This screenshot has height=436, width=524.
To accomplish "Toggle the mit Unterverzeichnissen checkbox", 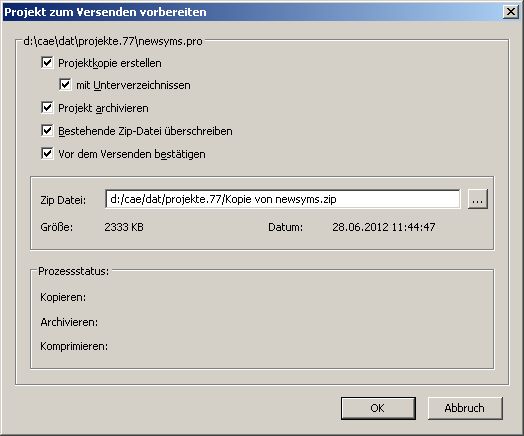I will (x=65, y=85).
